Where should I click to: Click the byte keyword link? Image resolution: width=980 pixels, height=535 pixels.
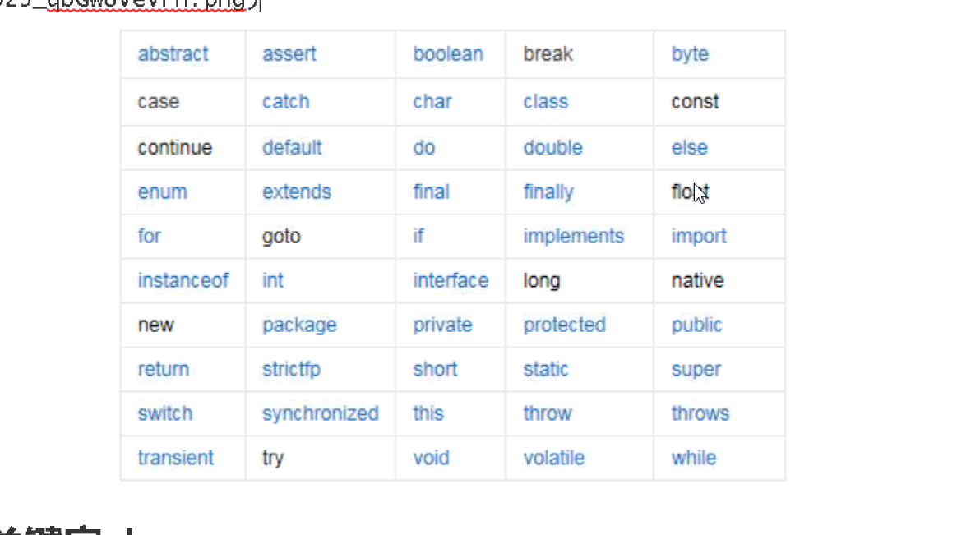(x=690, y=55)
